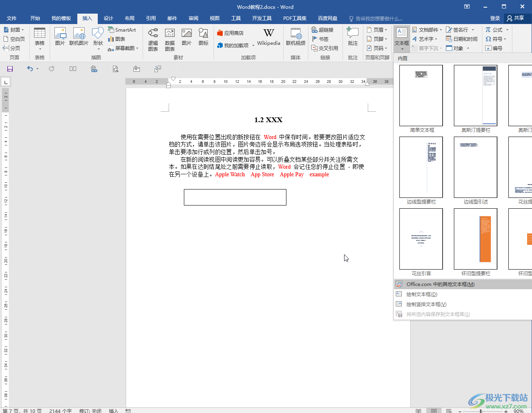Select 绘制文本框 draw text box option
This screenshot has width=532, height=413.
(x=463, y=294)
